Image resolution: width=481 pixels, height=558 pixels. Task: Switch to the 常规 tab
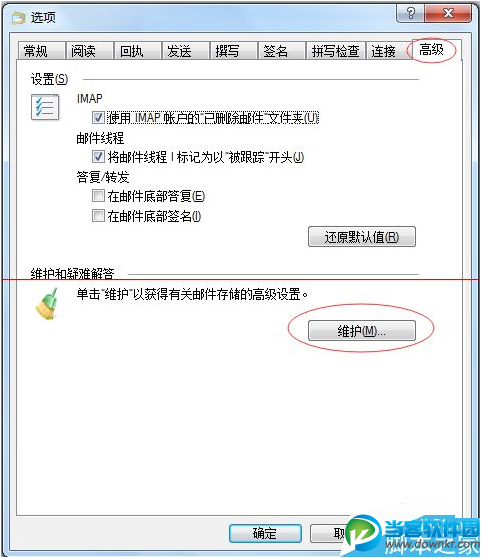tap(41, 51)
